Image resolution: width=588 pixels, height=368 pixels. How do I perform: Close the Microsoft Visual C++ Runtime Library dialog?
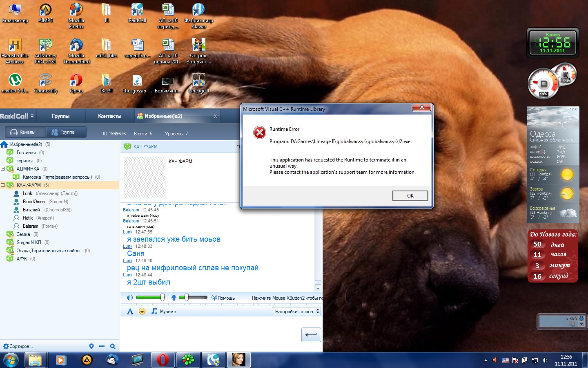422,107
